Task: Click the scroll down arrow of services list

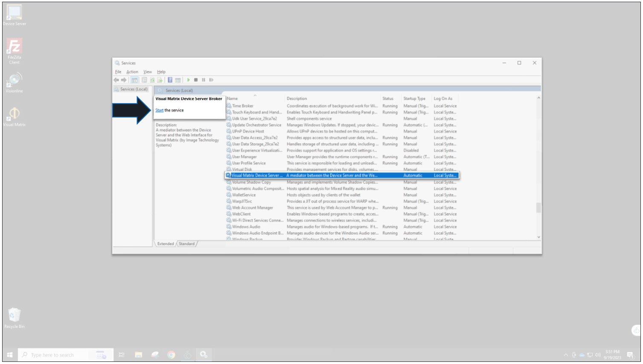Action: point(538,237)
